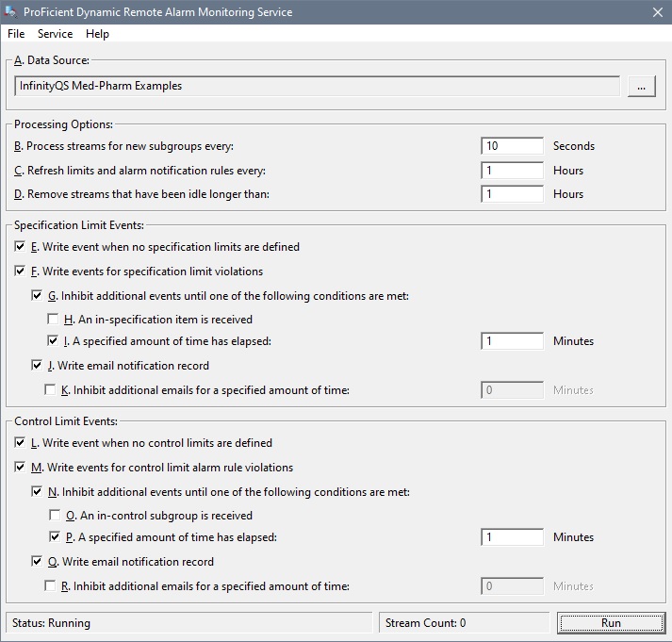Click the Data Source text field
Viewport: 672px width, 642px height.
tap(317, 86)
